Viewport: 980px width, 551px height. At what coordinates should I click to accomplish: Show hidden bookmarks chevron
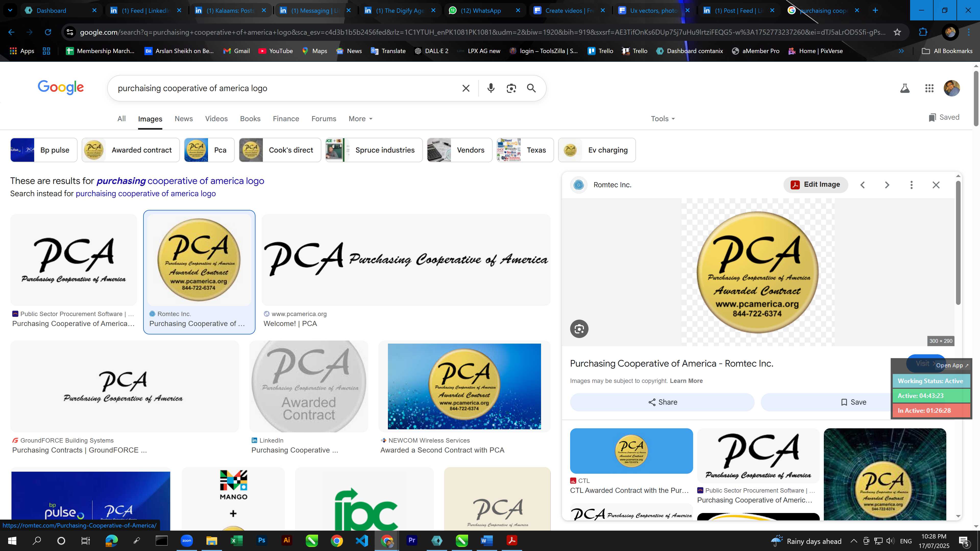click(901, 51)
